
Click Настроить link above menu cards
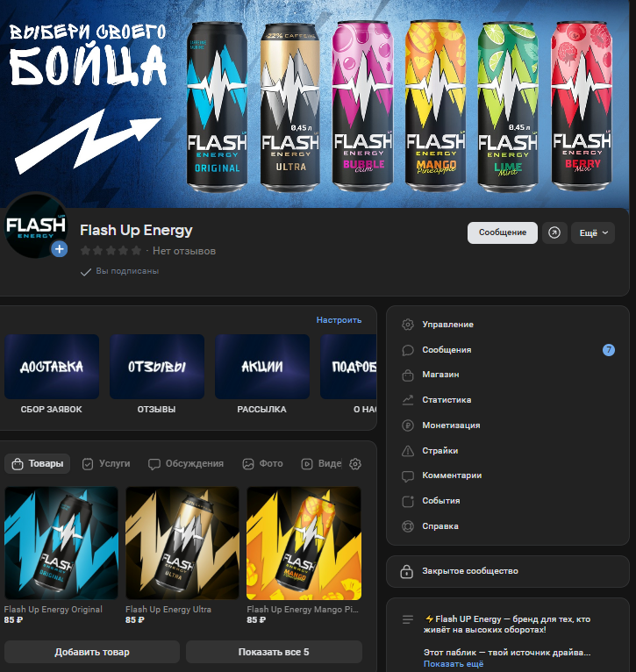pos(339,320)
